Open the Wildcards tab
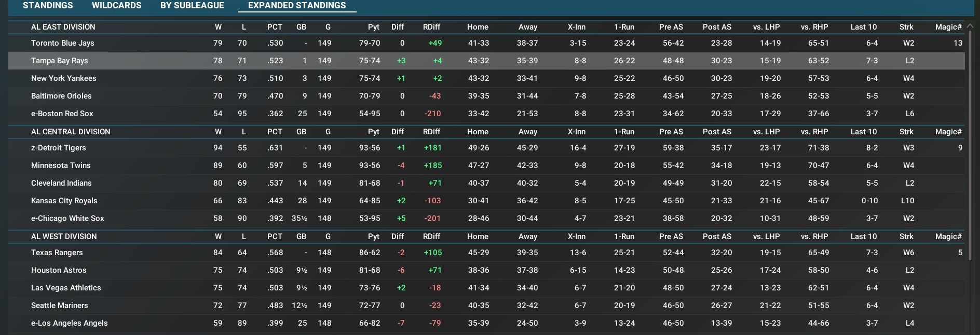Viewport: 980px width, 335px height. pos(116,6)
